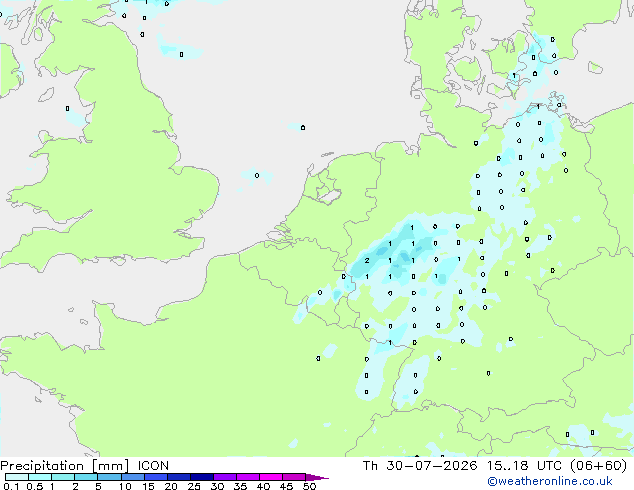Click the 15–20 mm blue legend swatch
The height and width of the screenshot is (490, 634).
click(x=156, y=477)
